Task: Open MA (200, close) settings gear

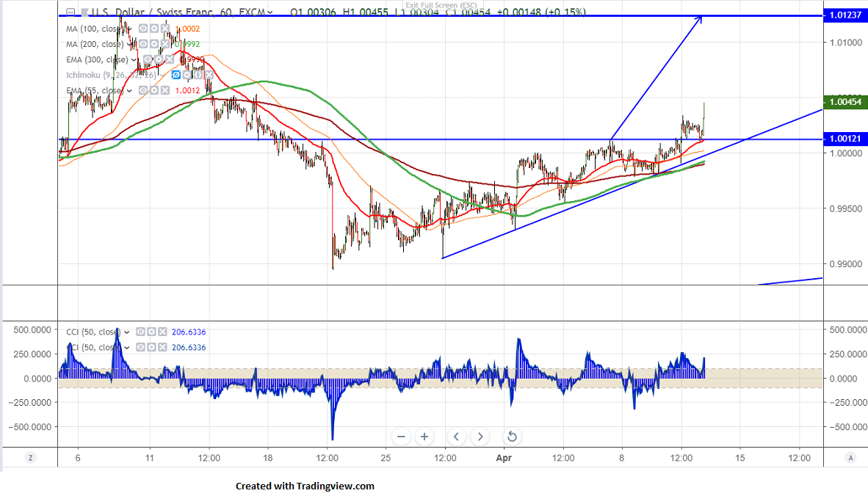Action: tap(154, 44)
